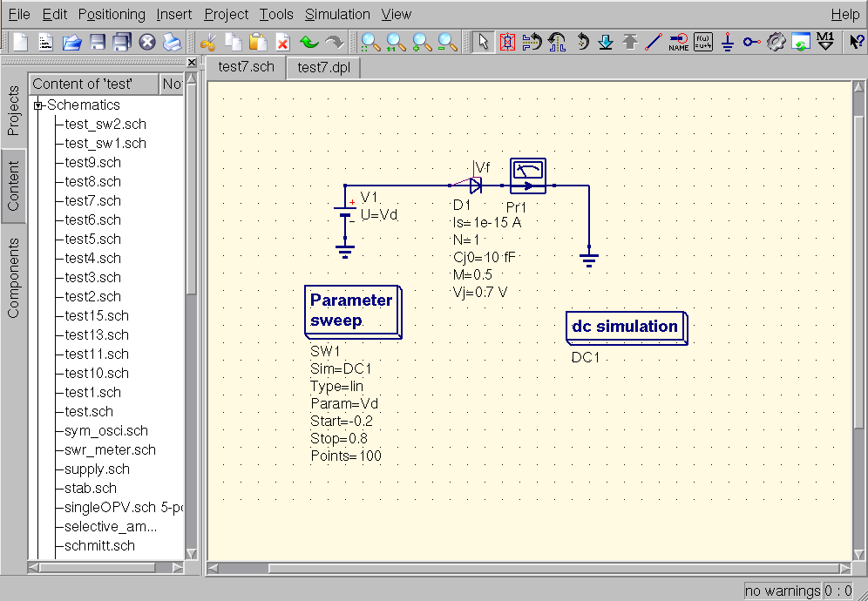This screenshot has width=868, height=601.
Task: Open the Edit menu
Action: click(55, 15)
